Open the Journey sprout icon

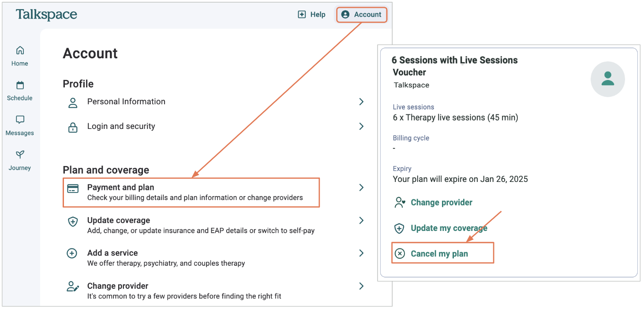(20, 155)
